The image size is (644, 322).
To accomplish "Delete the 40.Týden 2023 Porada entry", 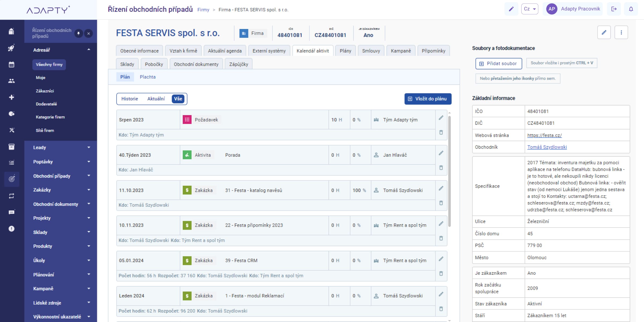I will 441,168.
